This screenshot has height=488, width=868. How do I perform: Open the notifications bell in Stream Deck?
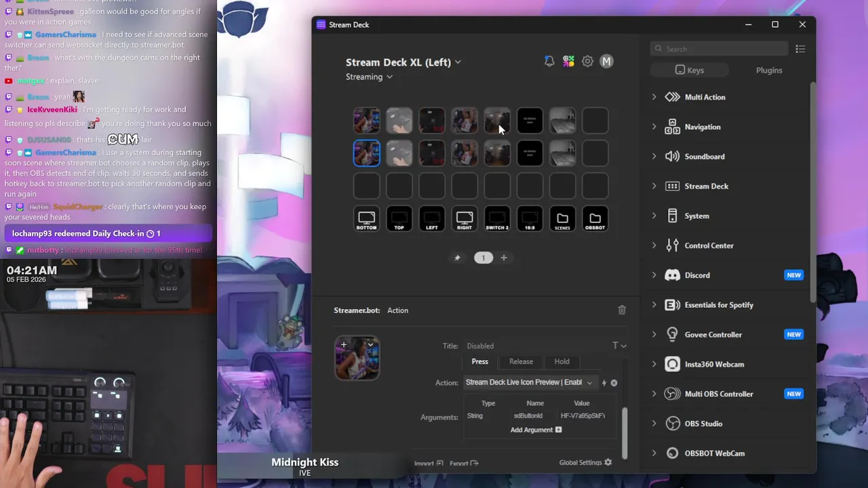click(x=549, y=61)
